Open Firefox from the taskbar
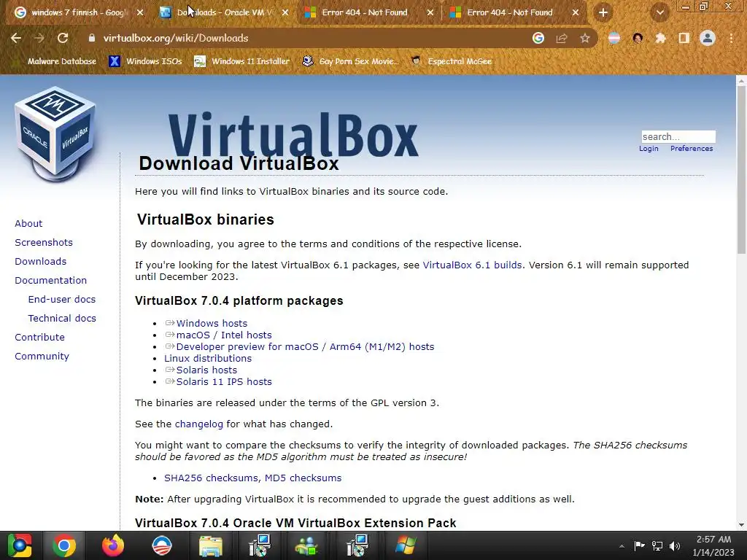The width and height of the screenshot is (747, 560). point(113,545)
